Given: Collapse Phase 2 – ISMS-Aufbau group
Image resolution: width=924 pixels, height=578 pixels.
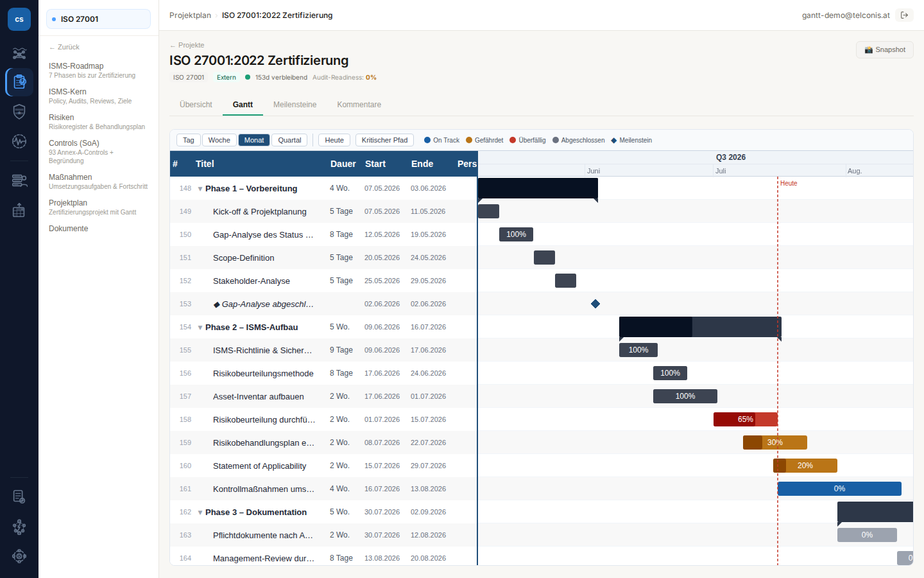Looking at the screenshot, I should pos(200,328).
